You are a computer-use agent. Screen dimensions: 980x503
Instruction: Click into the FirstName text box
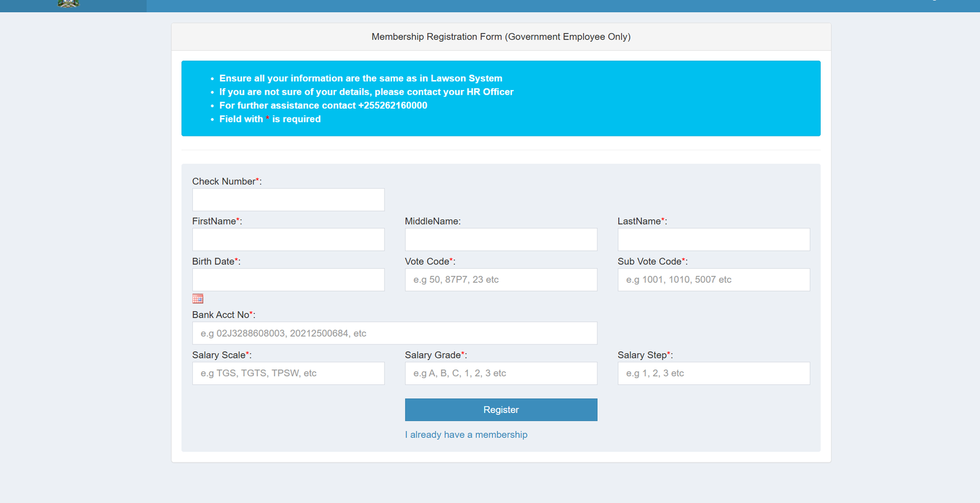(288, 239)
